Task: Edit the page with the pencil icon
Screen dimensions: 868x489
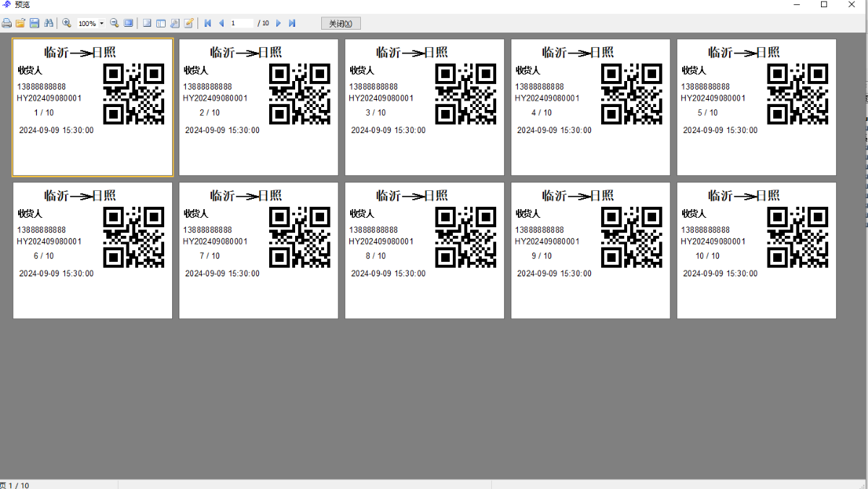Action: pyautogui.click(x=189, y=23)
